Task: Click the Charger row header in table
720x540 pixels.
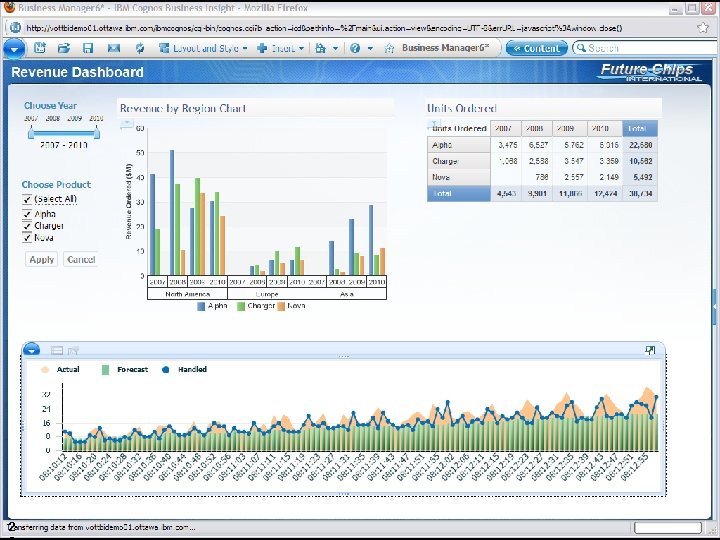Action: [x=459, y=161]
